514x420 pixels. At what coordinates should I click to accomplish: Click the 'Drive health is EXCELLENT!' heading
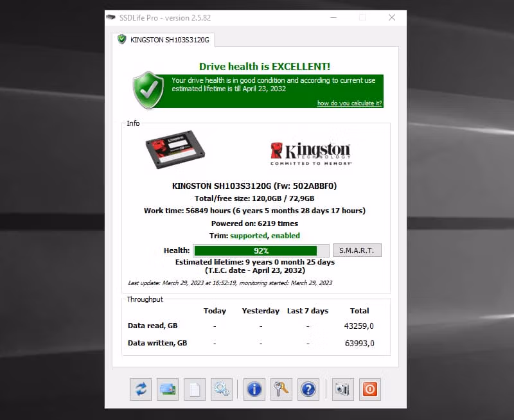(x=265, y=67)
